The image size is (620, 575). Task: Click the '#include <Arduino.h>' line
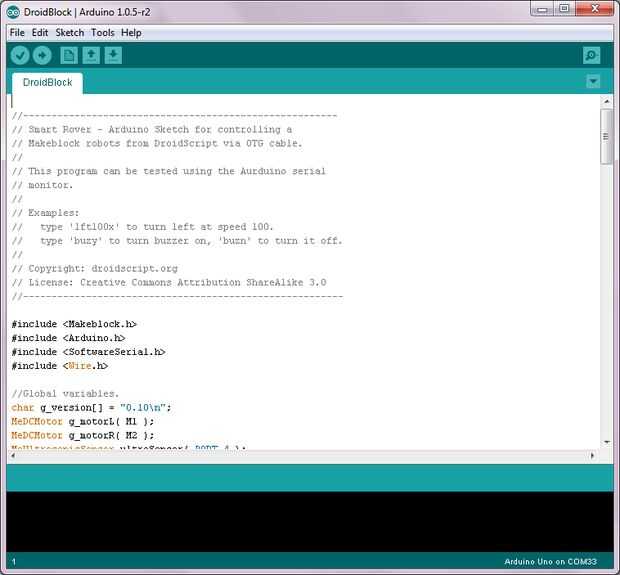coord(68,338)
